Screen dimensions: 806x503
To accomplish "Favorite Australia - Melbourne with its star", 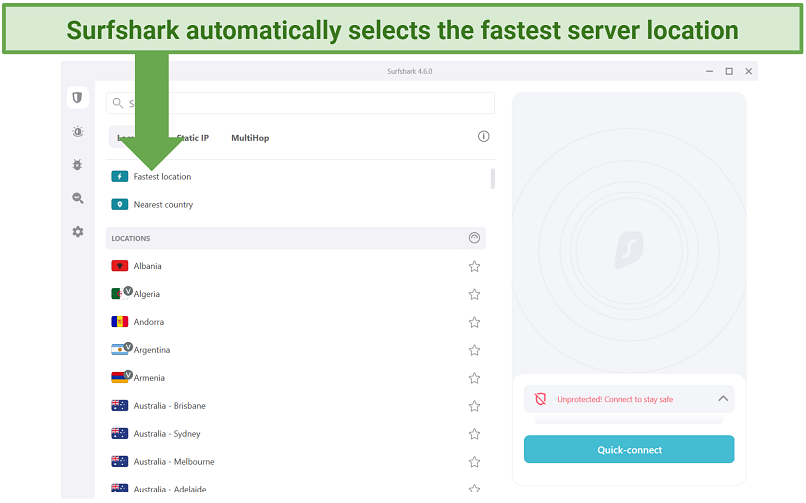I will click(x=474, y=462).
